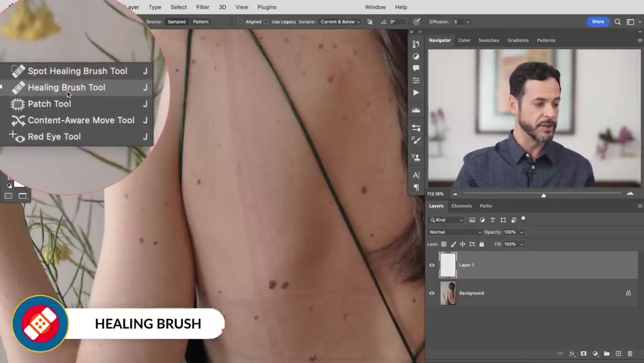Image resolution: width=644 pixels, height=363 pixels.
Task: Filter layers by pixel type icon
Action: 472,220
